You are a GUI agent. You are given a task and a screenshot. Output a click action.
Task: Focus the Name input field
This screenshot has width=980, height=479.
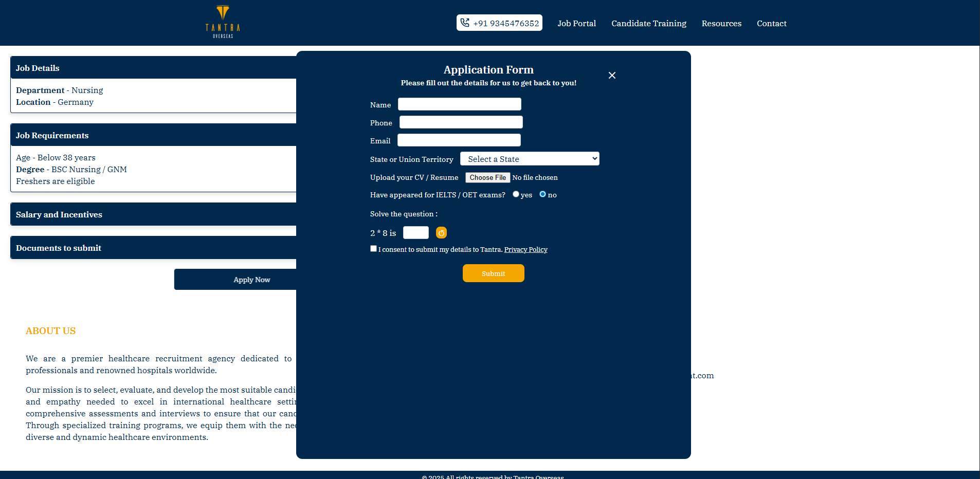pyautogui.click(x=460, y=104)
